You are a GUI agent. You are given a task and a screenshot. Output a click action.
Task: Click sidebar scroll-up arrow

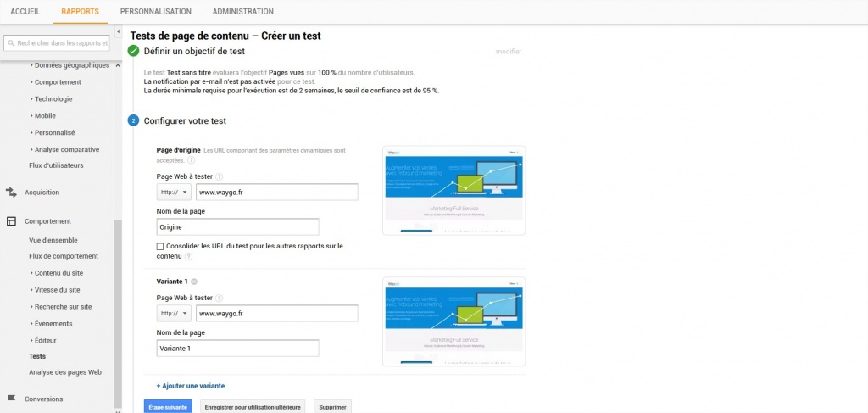(x=117, y=65)
